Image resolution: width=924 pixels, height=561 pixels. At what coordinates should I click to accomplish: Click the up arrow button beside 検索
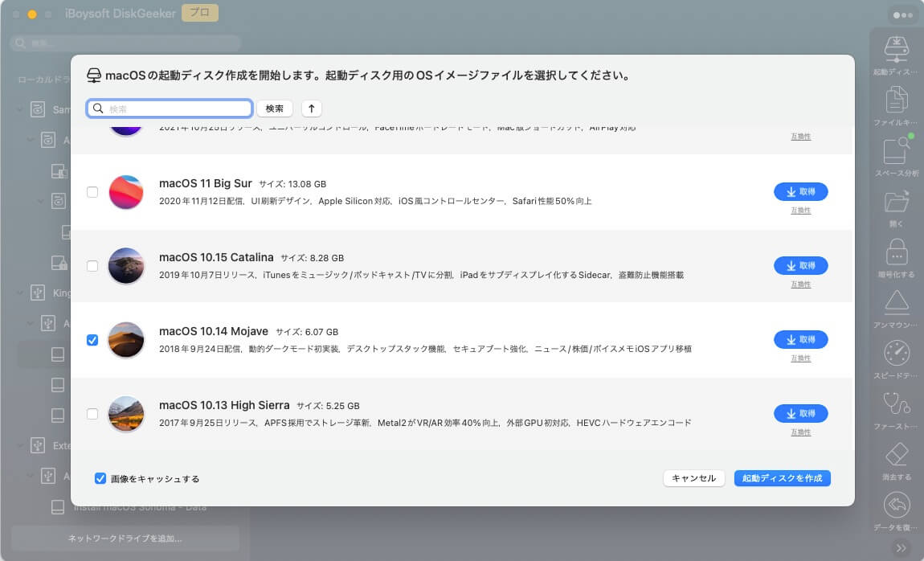click(311, 109)
